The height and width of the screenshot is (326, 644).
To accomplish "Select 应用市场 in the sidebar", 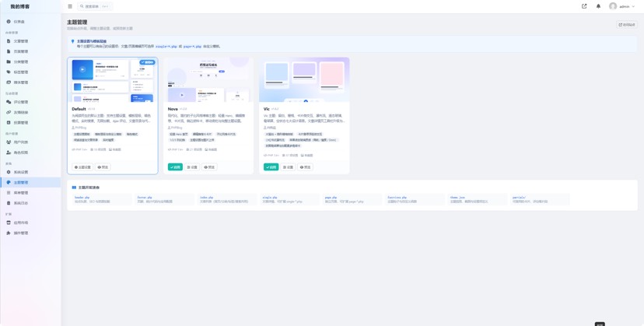I will click(31, 223).
